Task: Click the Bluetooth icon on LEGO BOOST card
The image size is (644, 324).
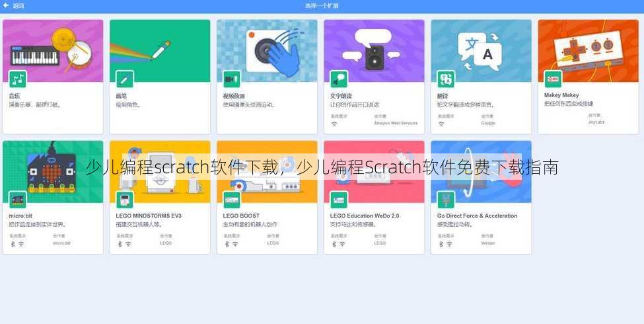Action: (227, 244)
